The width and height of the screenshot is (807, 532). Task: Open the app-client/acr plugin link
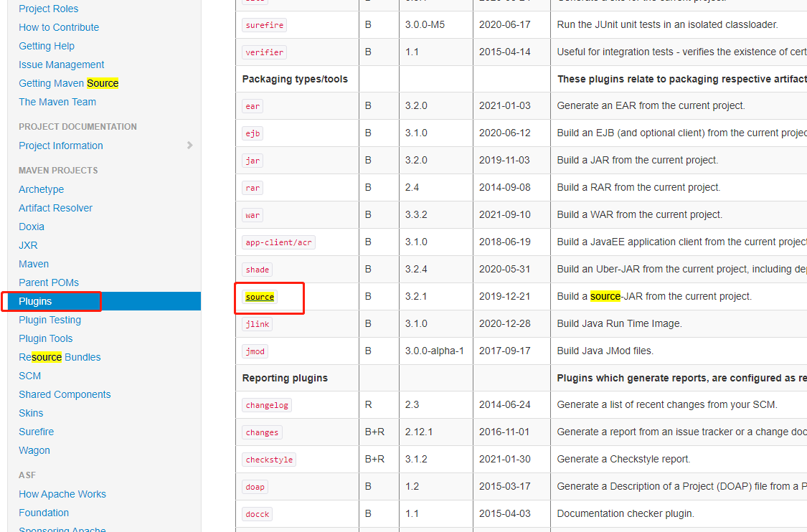[x=278, y=242]
